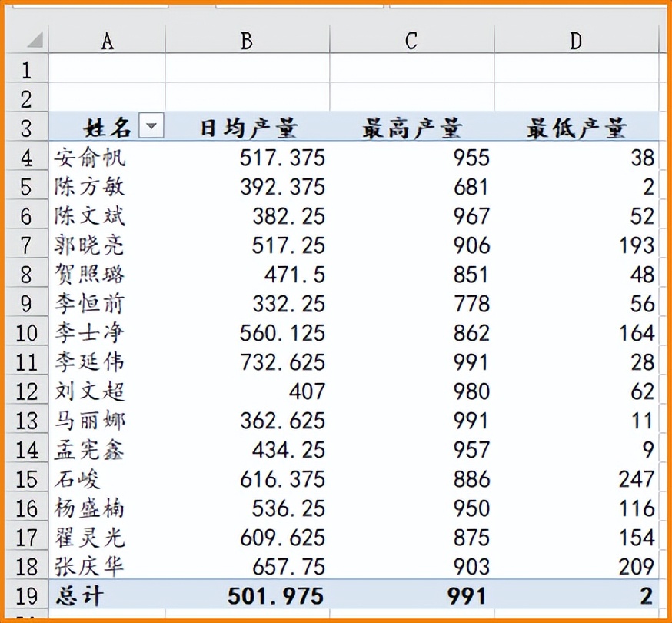Select row number 3
Viewport: 672px width, 623px height.
(25, 127)
